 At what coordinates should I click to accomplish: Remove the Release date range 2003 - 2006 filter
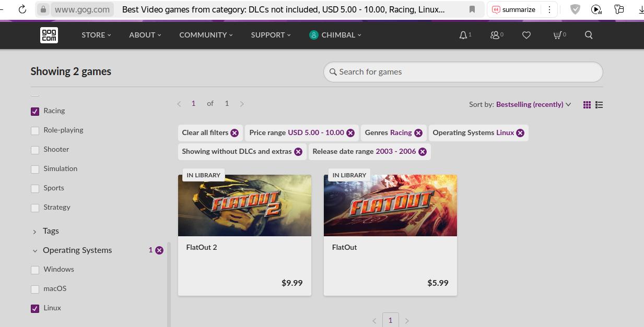[x=423, y=152]
